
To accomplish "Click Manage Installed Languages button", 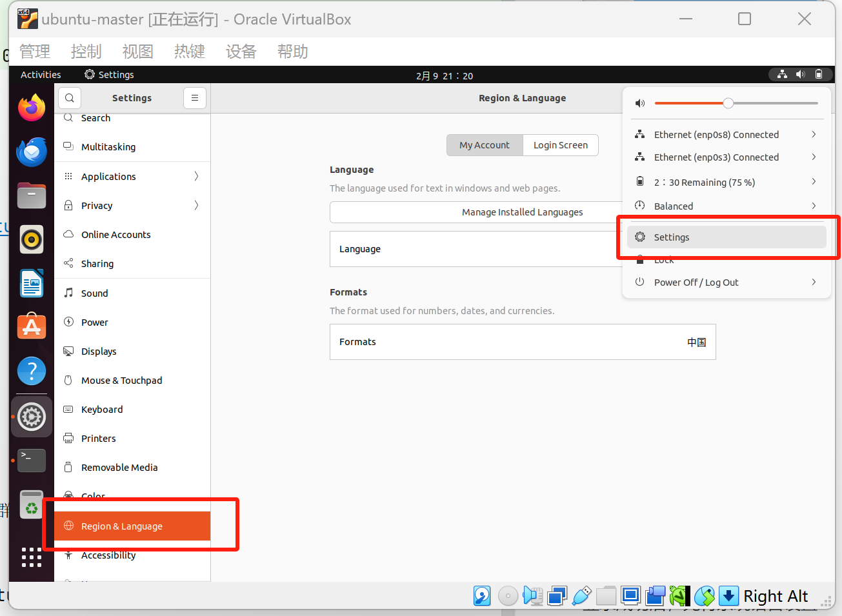I will [x=522, y=212].
